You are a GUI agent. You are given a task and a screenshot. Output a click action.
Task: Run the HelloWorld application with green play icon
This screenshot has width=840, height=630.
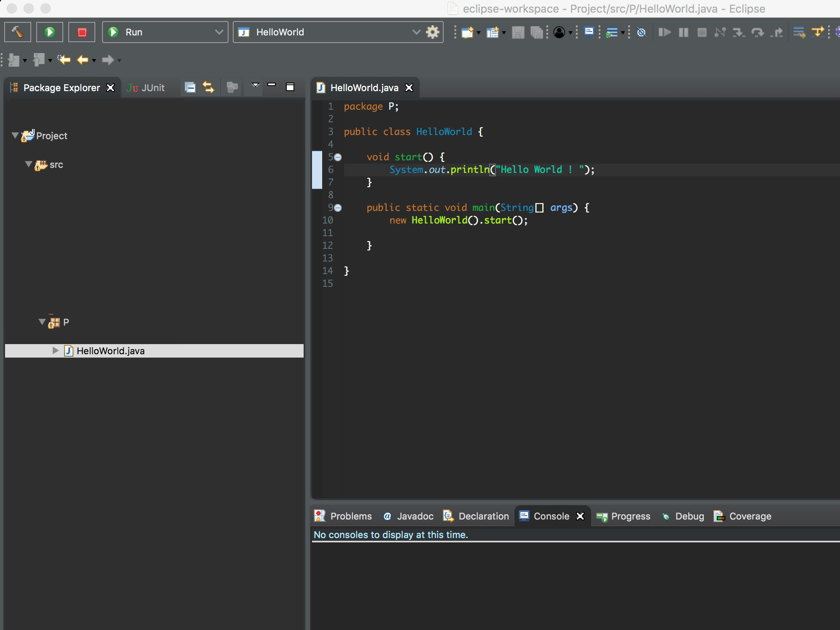pyautogui.click(x=49, y=32)
